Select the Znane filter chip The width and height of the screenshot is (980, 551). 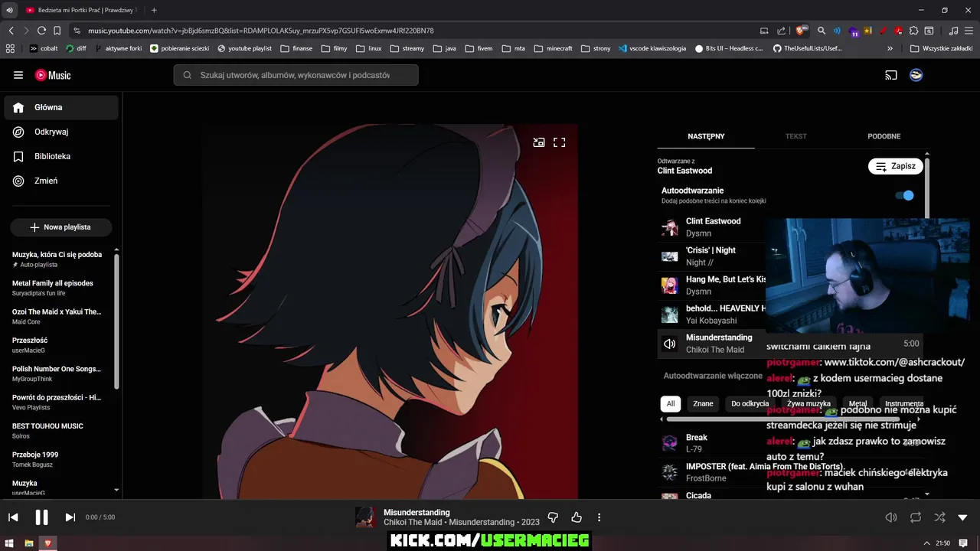click(703, 403)
